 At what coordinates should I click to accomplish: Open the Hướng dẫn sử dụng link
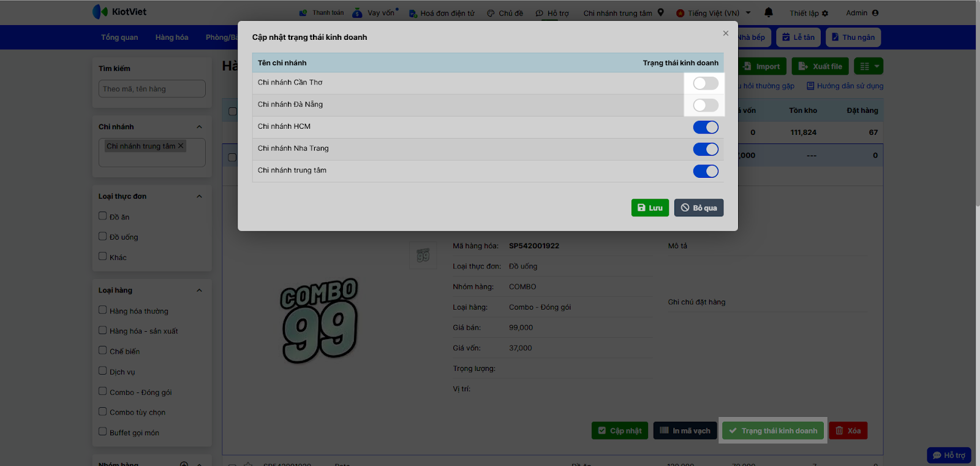(x=845, y=86)
